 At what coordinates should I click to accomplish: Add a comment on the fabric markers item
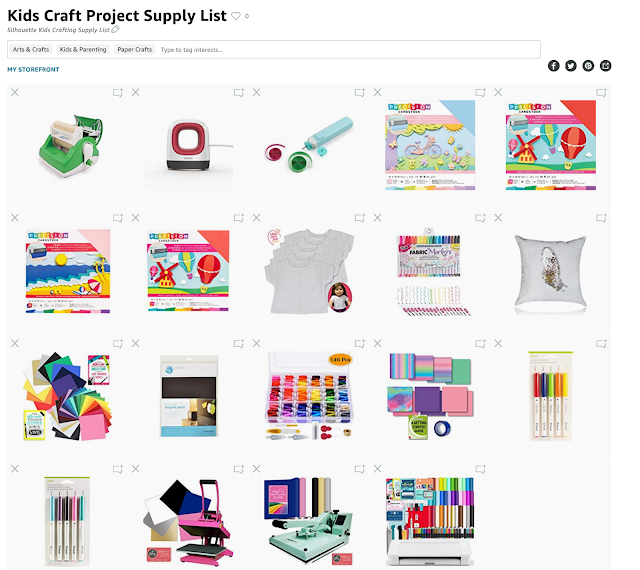coord(480,218)
